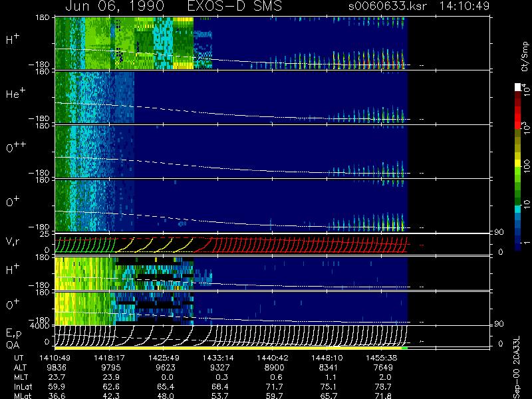
Task: Click the cyan band of the color bar
Action: pyautogui.click(x=518, y=209)
